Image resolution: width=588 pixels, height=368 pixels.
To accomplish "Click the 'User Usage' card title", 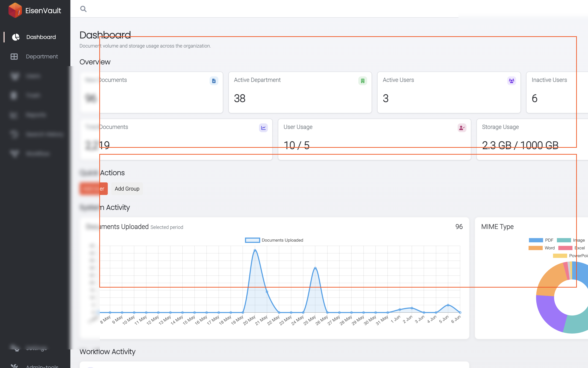I will (x=298, y=127).
